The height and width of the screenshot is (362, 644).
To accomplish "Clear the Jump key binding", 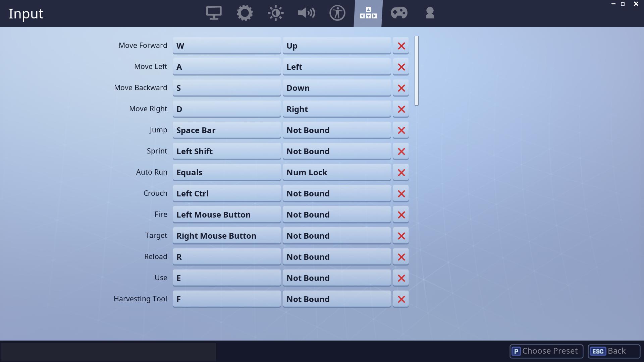I will point(401,130).
